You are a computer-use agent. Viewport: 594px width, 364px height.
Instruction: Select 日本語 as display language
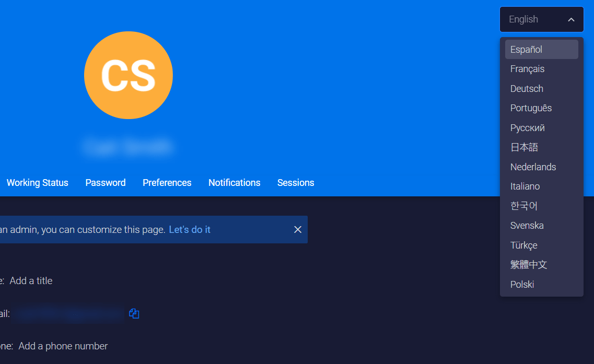pos(524,147)
